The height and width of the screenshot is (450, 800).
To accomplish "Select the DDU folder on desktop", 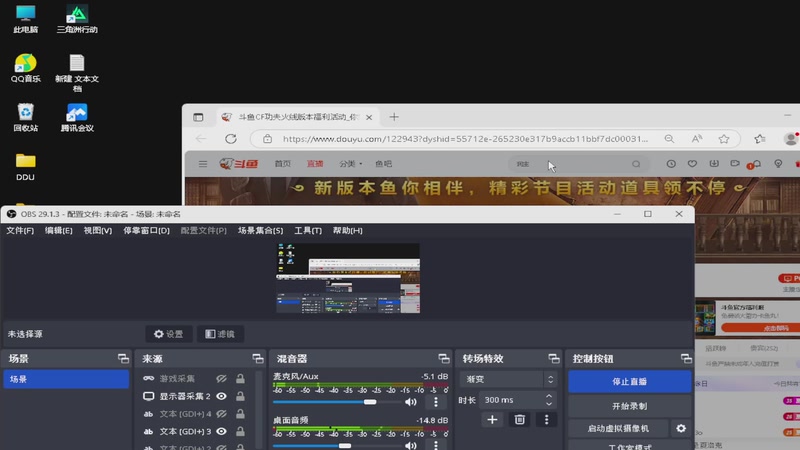I will pos(26,167).
